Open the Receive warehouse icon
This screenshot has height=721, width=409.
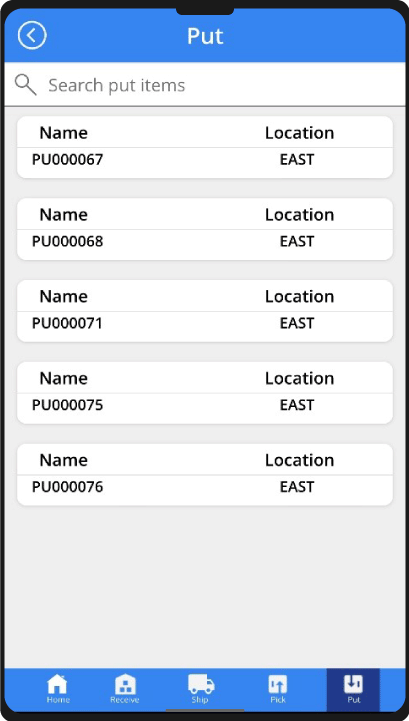tap(125, 684)
